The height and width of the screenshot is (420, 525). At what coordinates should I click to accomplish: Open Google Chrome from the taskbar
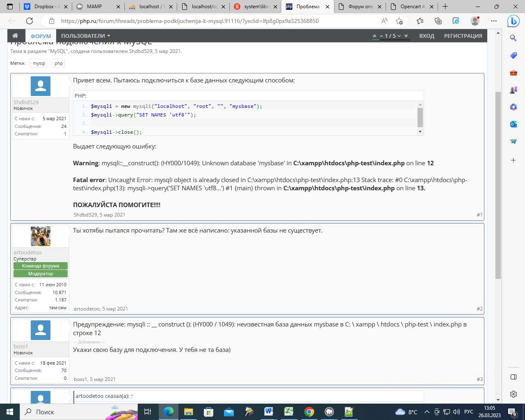[309, 412]
